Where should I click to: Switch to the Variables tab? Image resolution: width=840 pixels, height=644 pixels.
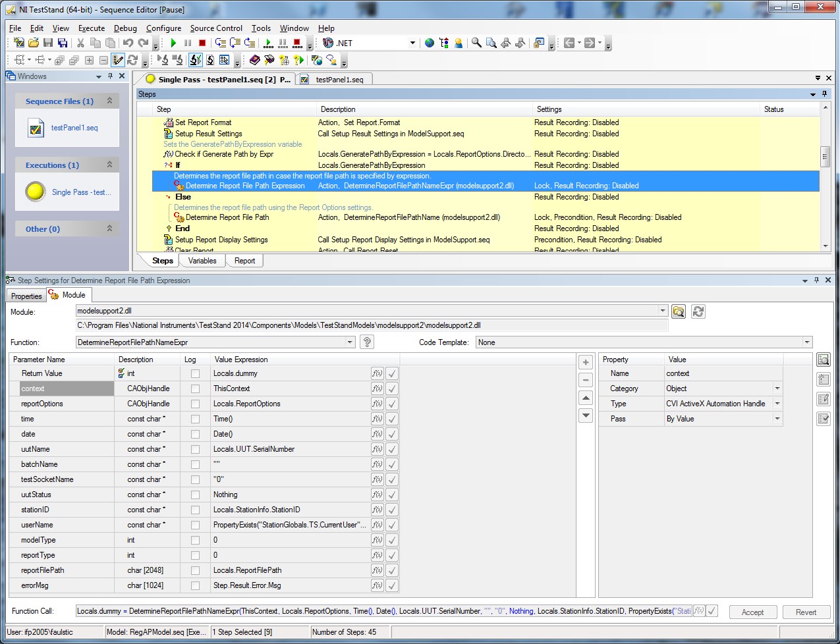point(202,261)
